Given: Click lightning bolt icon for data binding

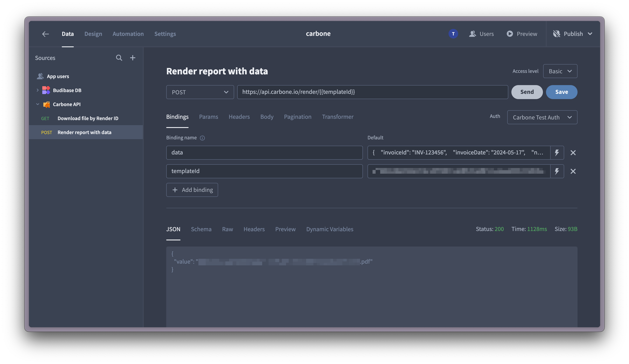Looking at the screenshot, I should tap(557, 153).
